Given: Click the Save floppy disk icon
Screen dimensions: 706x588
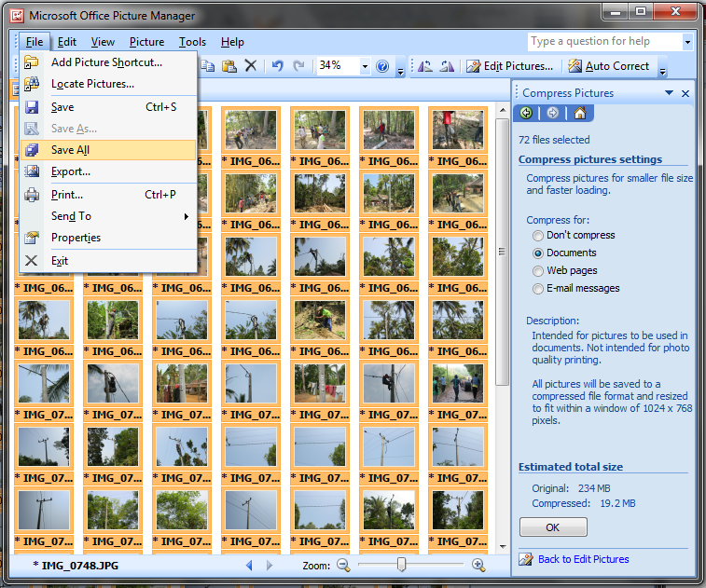Looking at the screenshot, I should tap(31, 107).
